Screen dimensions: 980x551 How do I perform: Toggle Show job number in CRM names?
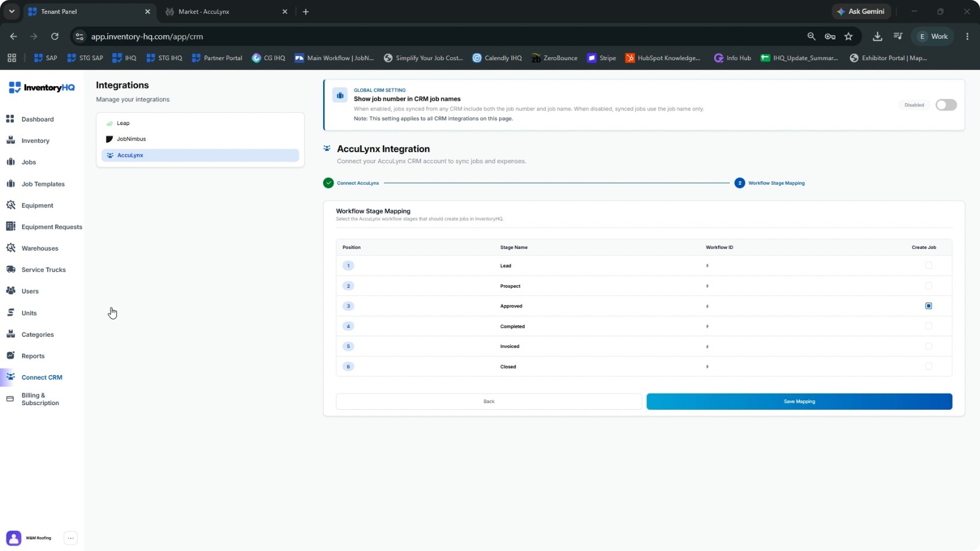(x=946, y=105)
